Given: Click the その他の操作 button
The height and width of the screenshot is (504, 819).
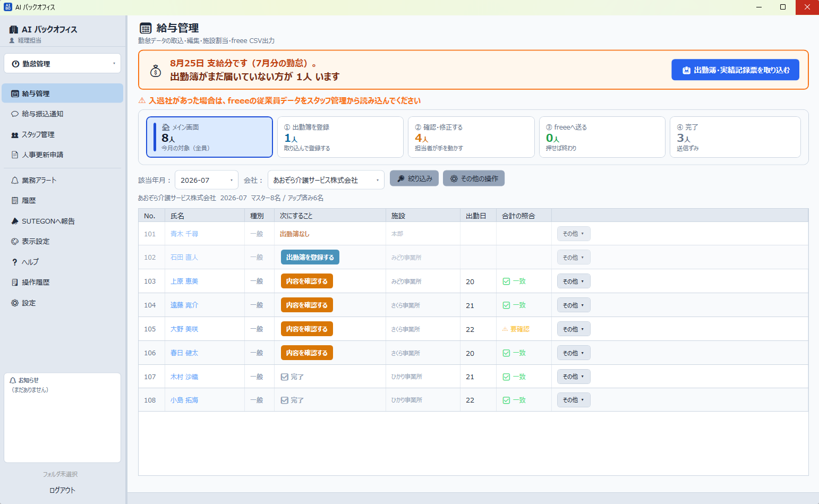Looking at the screenshot, I should click(x=474, y=178).
